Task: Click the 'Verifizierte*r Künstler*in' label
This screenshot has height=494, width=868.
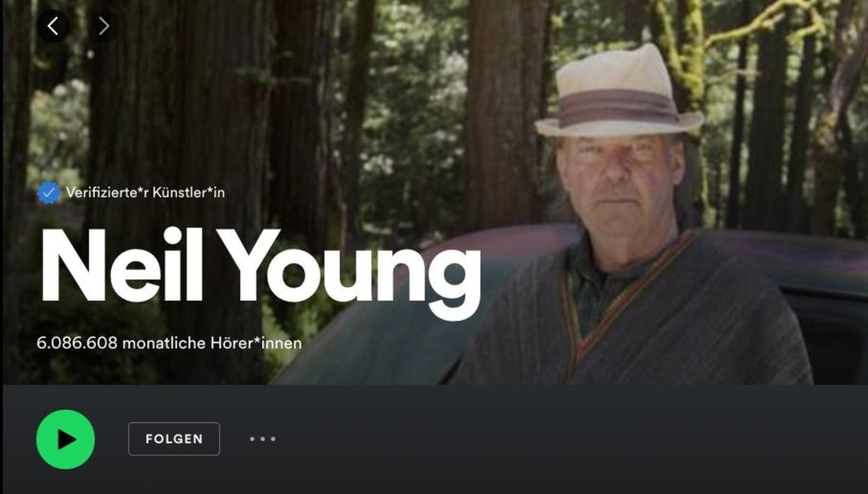Action: [x=145, y=193]
